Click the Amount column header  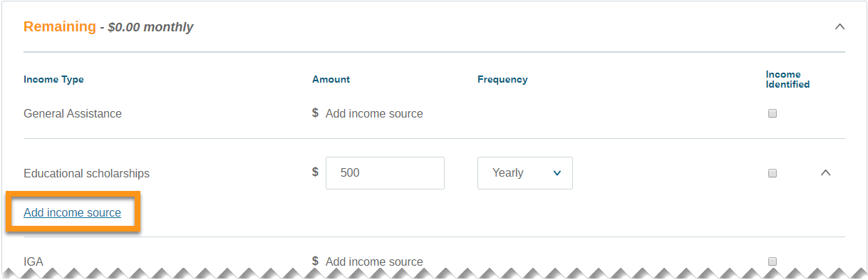(331, 79)
